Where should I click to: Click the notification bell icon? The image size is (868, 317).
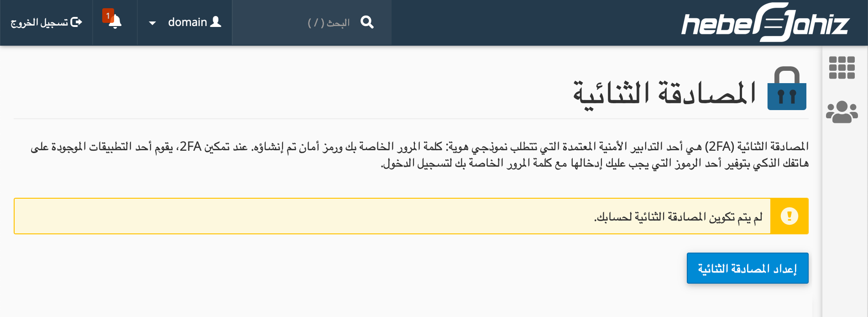point(115,22)
